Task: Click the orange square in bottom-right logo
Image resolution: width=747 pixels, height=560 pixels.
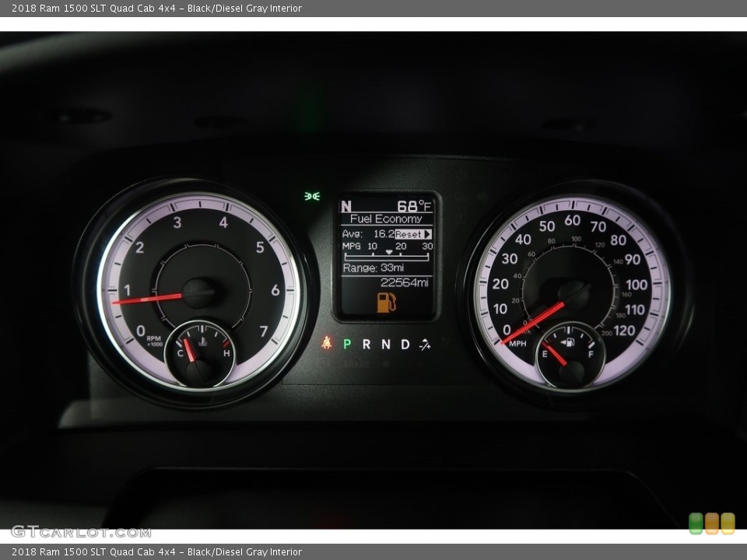Action: [x=712, y=523]
